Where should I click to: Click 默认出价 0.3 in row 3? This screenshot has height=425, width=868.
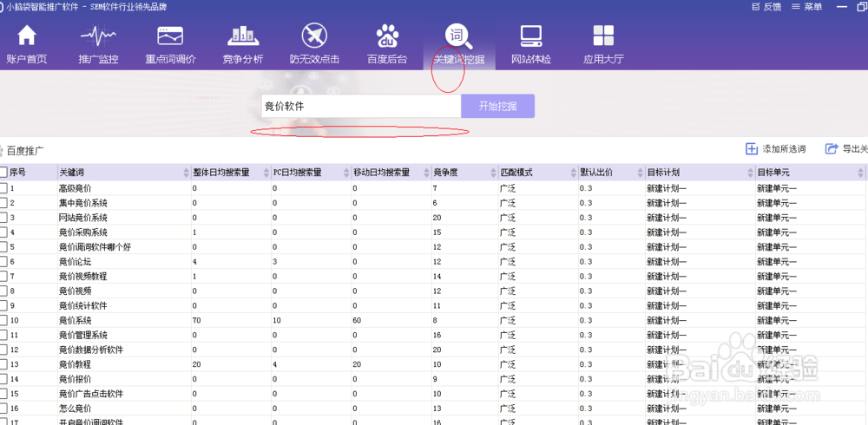coord(586,218)
